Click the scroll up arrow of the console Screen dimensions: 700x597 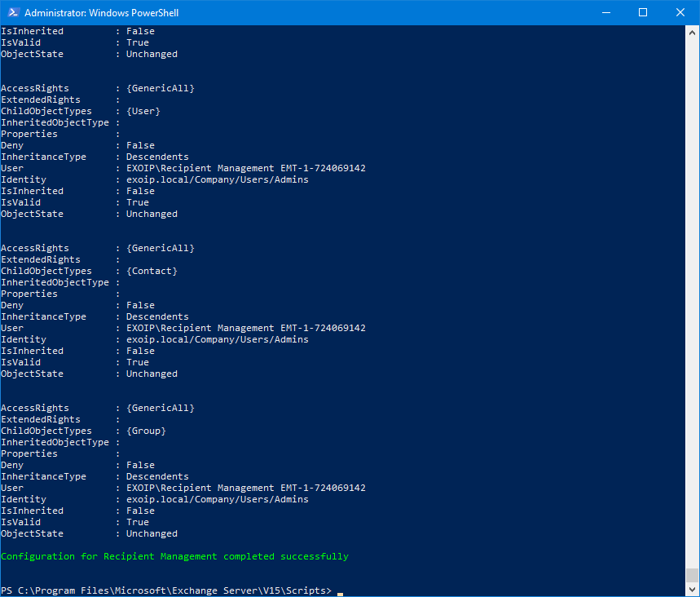[x=692, y=33]
